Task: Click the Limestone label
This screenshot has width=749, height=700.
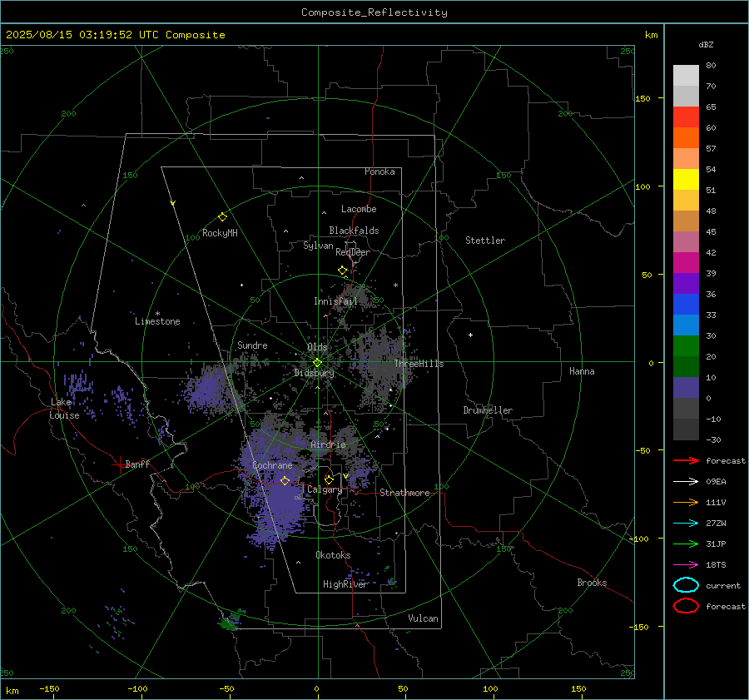Action: point(157,321)
